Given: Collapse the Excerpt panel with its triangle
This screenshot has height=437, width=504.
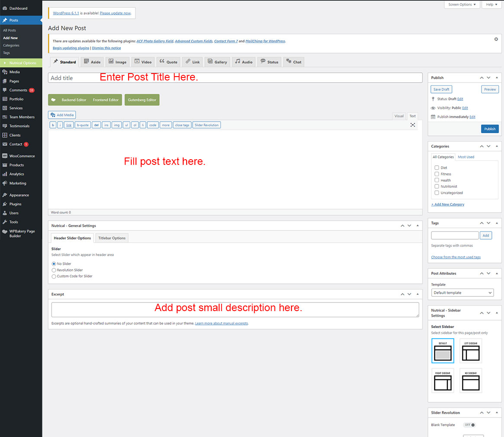Looking at the screenshot, I should pyautogui.click(x=417, y=294).
